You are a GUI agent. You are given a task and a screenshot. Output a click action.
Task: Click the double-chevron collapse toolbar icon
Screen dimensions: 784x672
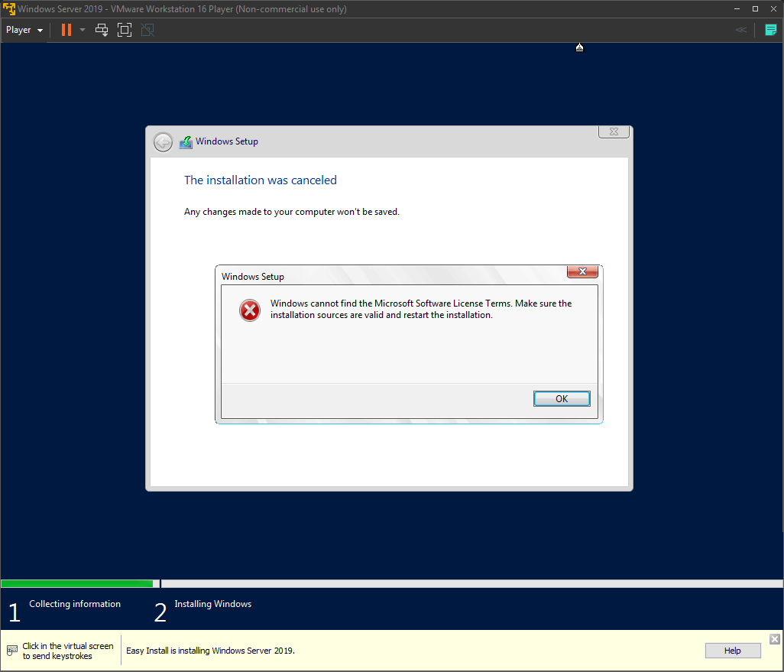pyautogui.click(x=741, y=30)
